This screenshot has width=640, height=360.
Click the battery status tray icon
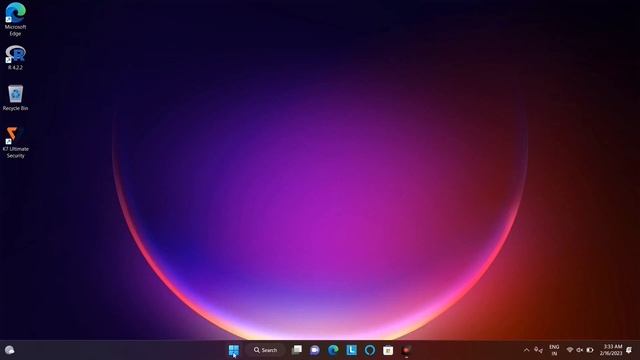click(x=590, y=350)
